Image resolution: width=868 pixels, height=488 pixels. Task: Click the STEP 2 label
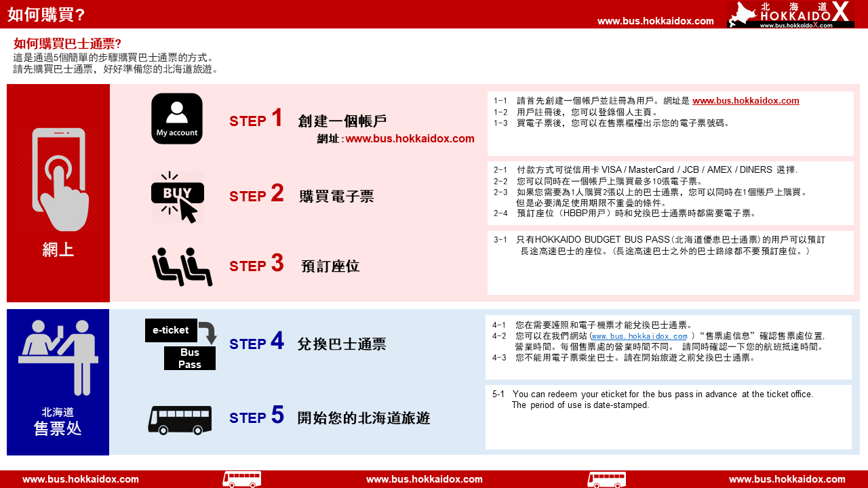[257, 195]
